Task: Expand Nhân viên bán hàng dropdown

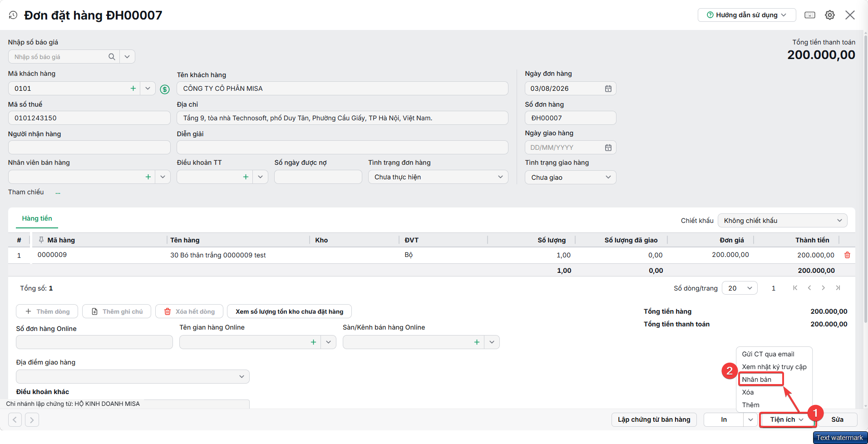Action: coord(163,177)
